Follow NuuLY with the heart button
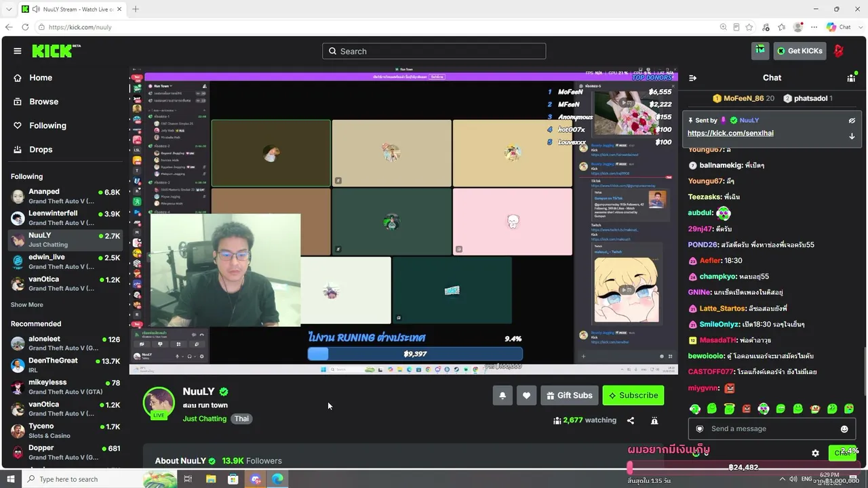The width and height of the screenshot is (868, 488). (526, 395)
